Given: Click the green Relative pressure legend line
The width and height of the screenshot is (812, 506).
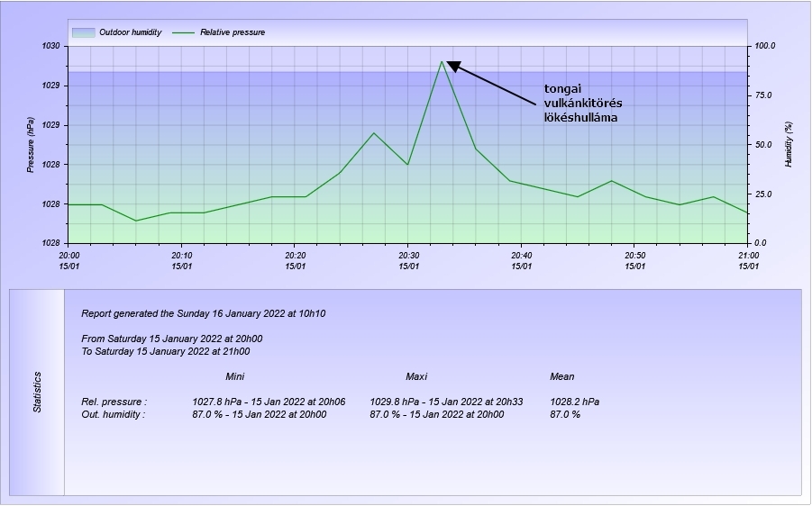Looking at the screenshot, I should point(184,32).
